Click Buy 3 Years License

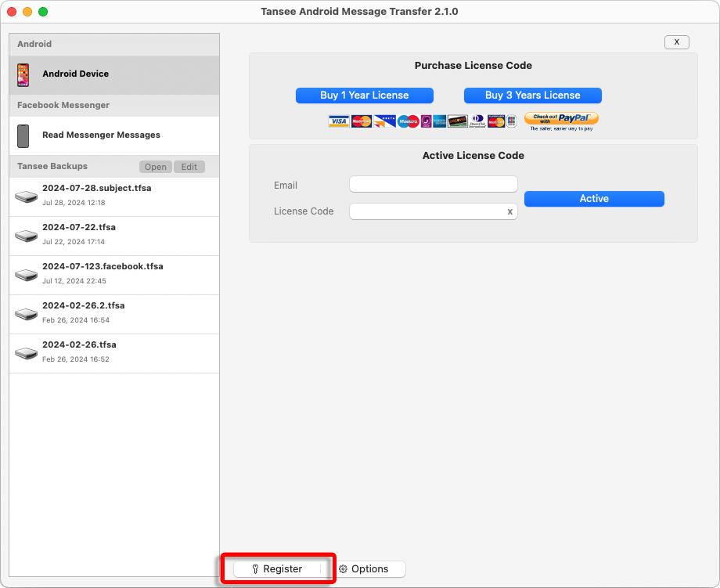(533, 96)
